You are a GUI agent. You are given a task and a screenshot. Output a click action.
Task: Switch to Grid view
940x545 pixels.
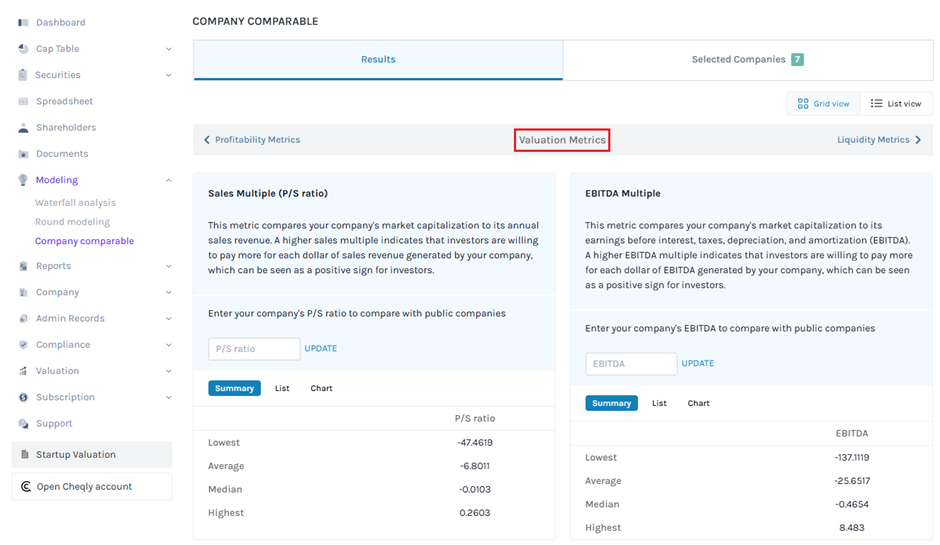tap(823, 104)
